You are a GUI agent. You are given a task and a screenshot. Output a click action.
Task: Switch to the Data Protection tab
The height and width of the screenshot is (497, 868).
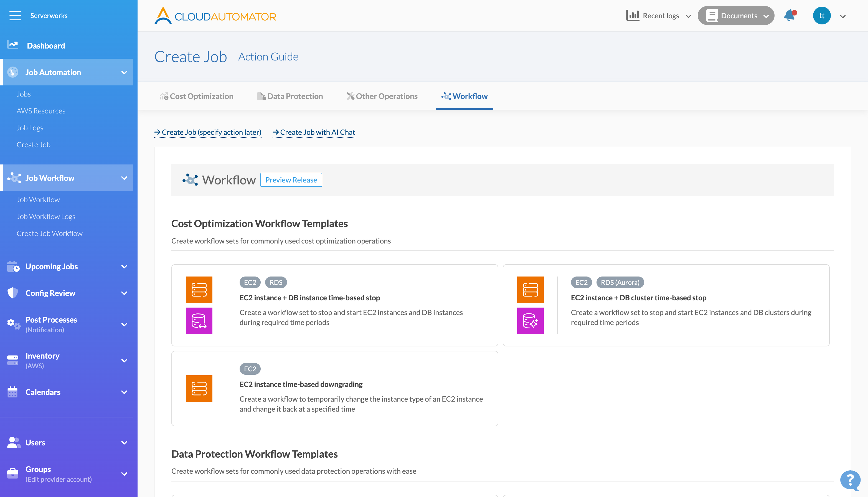point(290,96)
